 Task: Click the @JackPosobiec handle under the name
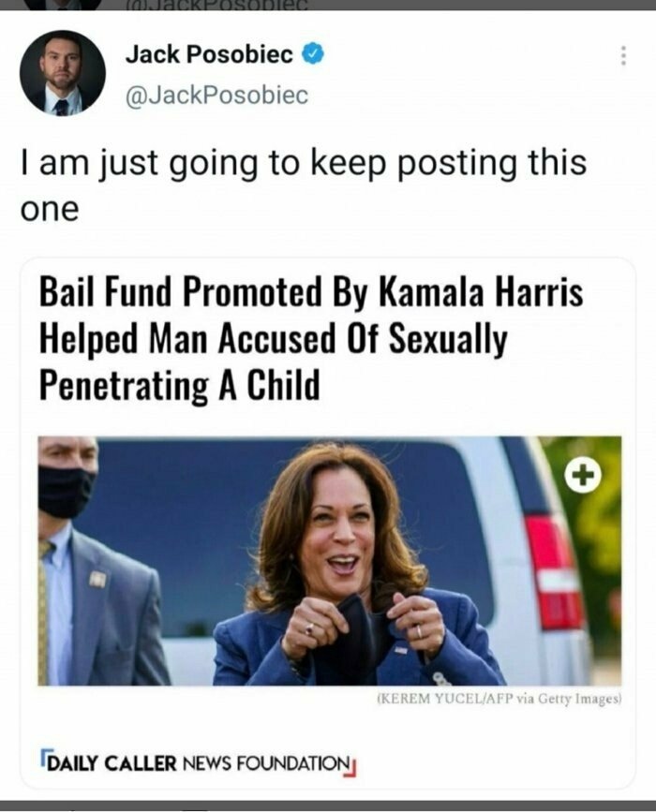(x=216, y=96)
